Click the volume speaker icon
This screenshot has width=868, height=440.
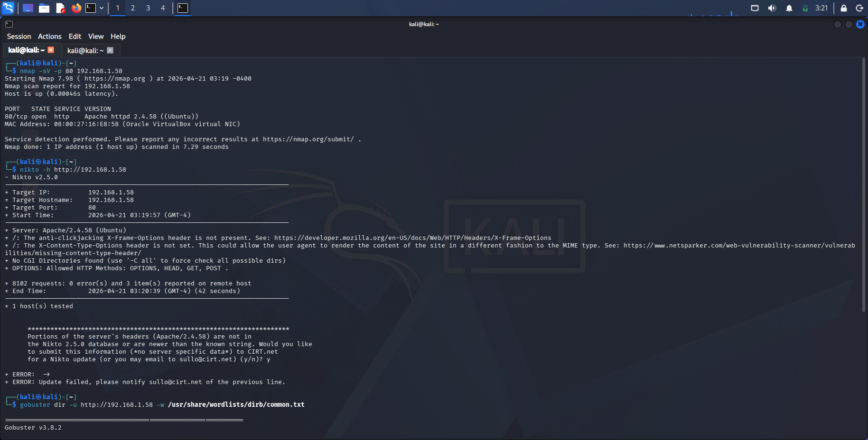pyautogui.click(x=772, y=8)
